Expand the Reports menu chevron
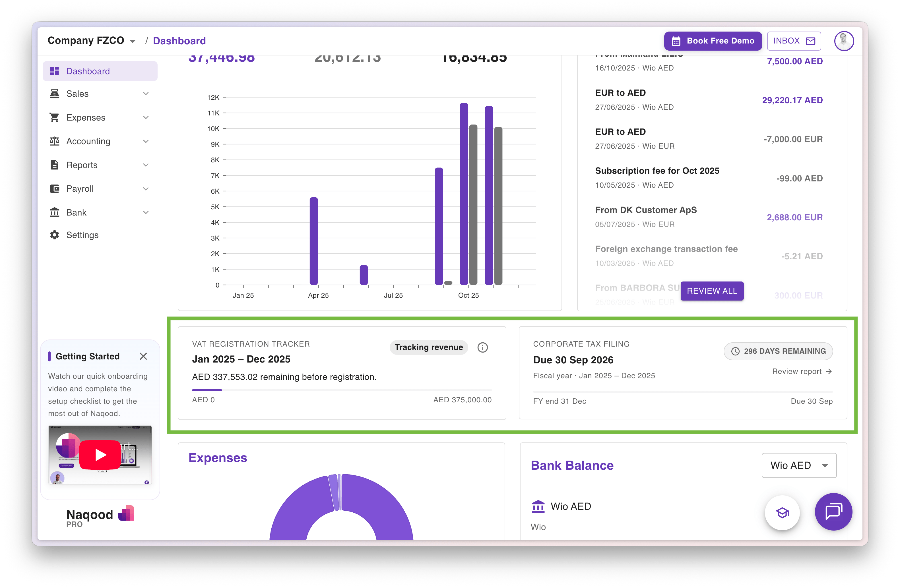The image size is (900, 588). point(146,165)
